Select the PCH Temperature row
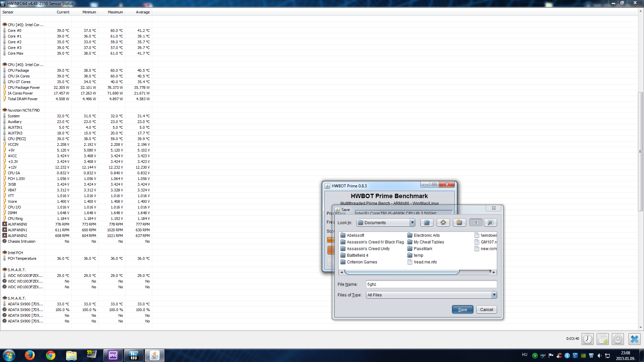The image size is (644, 362). (x=76, y=258)
